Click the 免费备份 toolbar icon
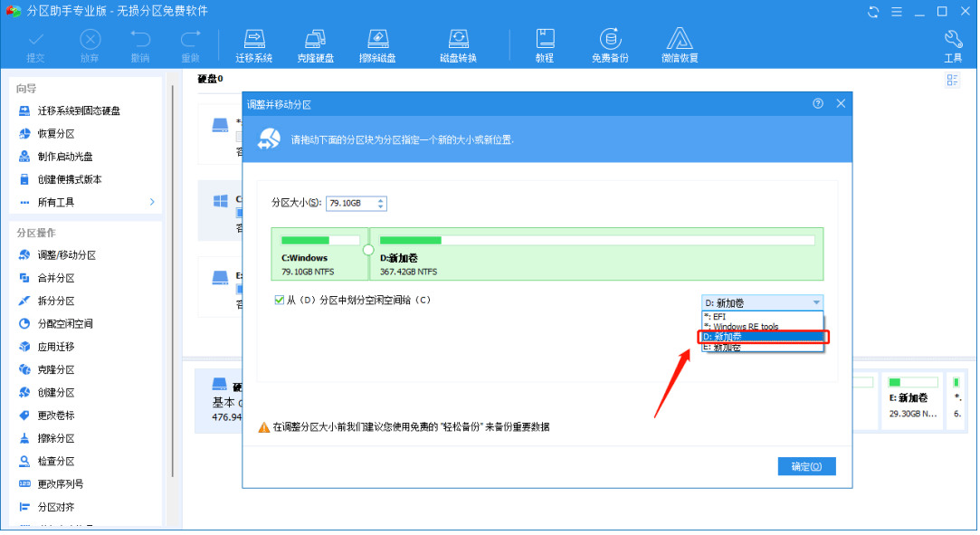980x535 pixels. click(611, 45)
